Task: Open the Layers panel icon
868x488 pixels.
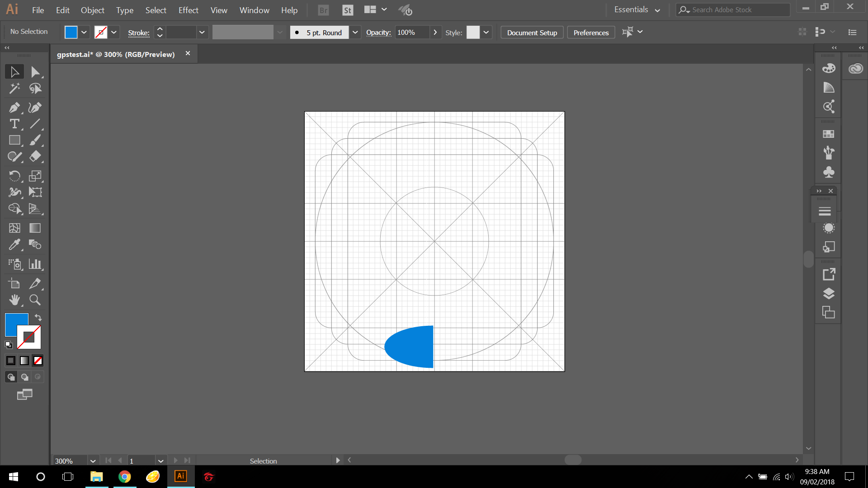Action: tap(828, 294)
